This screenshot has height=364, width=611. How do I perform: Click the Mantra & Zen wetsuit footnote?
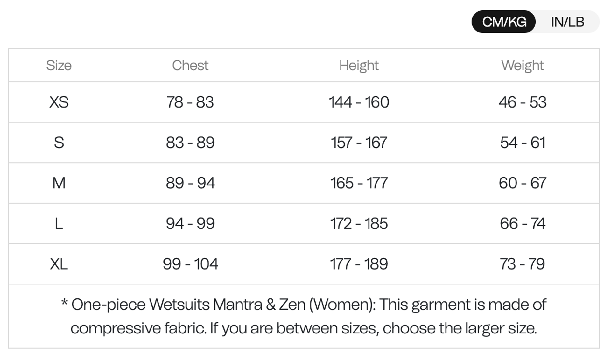click(x=304, y=316)
